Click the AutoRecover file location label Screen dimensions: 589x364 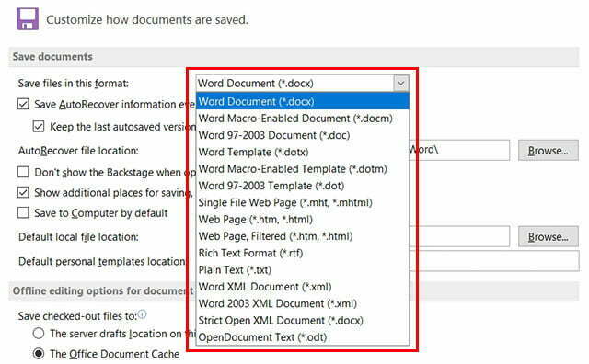(x=78, y=151)
